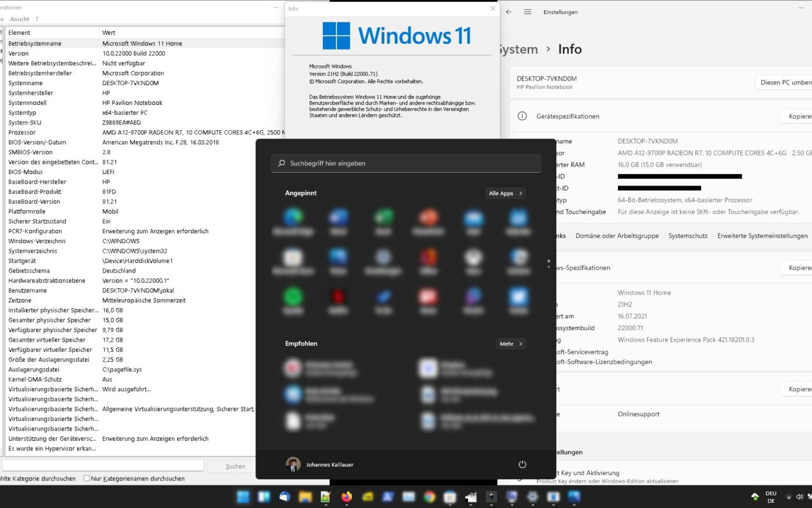Image resolution: width=812 pixels, height=508 pixels.
Task: Open the ? help menu in system information
Action: pyautogui.click(x=37, y=19)
